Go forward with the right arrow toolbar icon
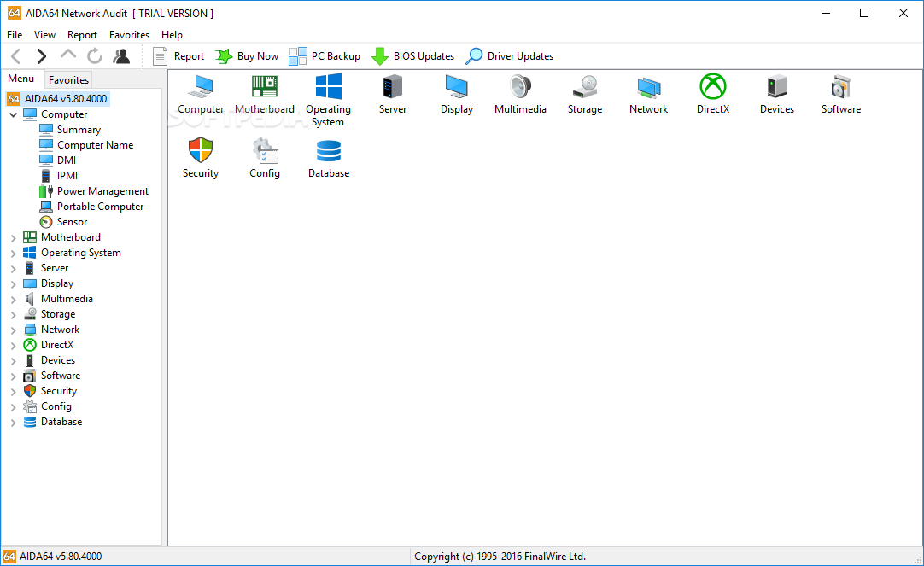 click(41, 56)
